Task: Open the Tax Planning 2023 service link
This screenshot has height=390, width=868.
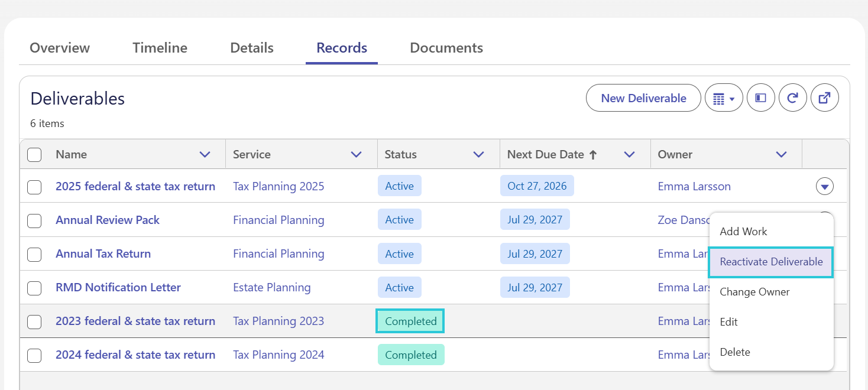Action: click(278, 321)
